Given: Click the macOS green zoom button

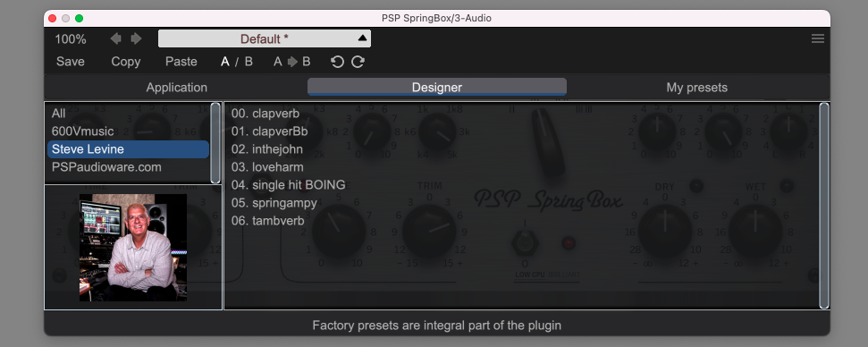Looking at the screenshot, I should (x=80, y=18).
